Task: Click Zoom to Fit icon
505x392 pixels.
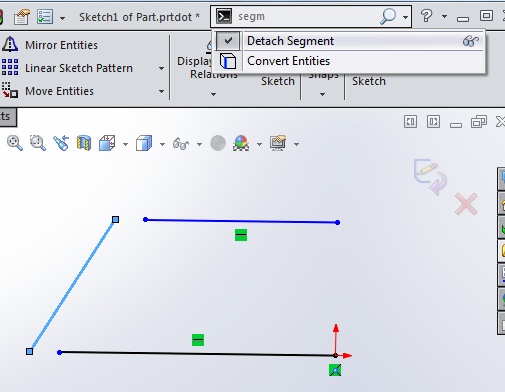Action: [x=15, y=143]
